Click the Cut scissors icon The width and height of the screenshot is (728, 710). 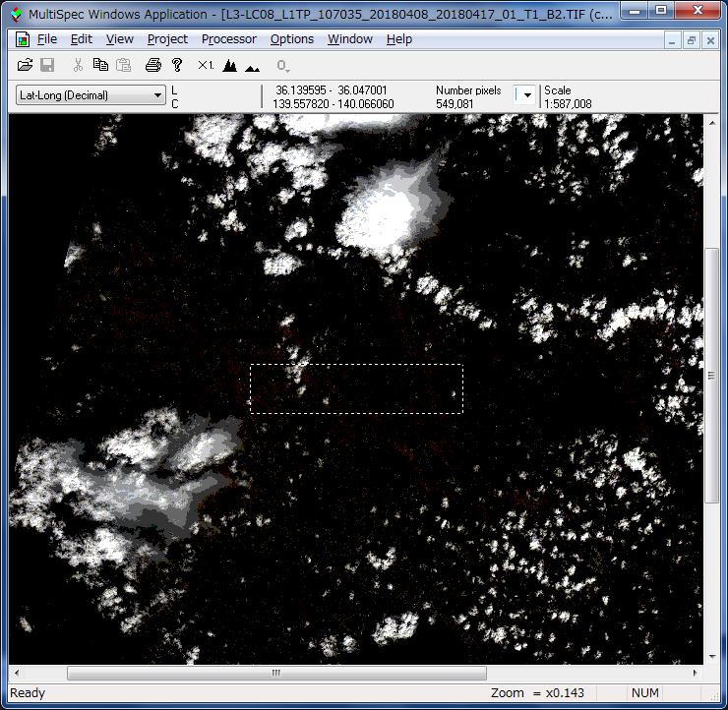point(78,65)
